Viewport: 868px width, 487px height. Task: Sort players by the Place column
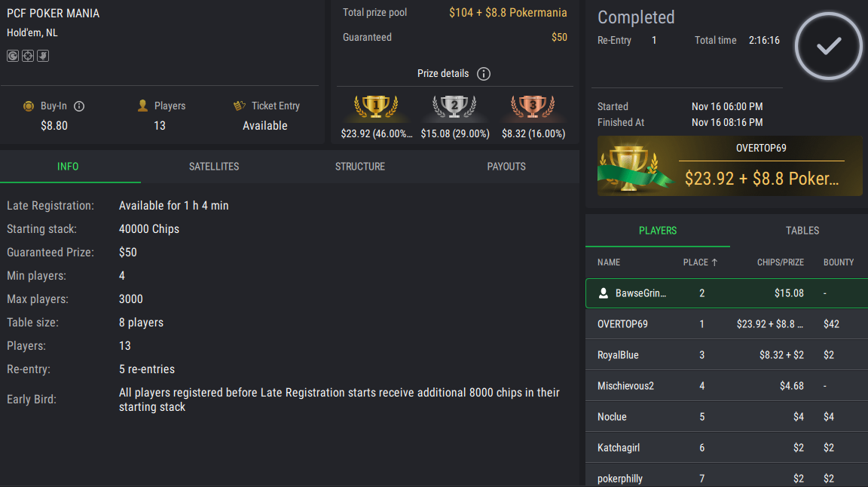point(700,262)
